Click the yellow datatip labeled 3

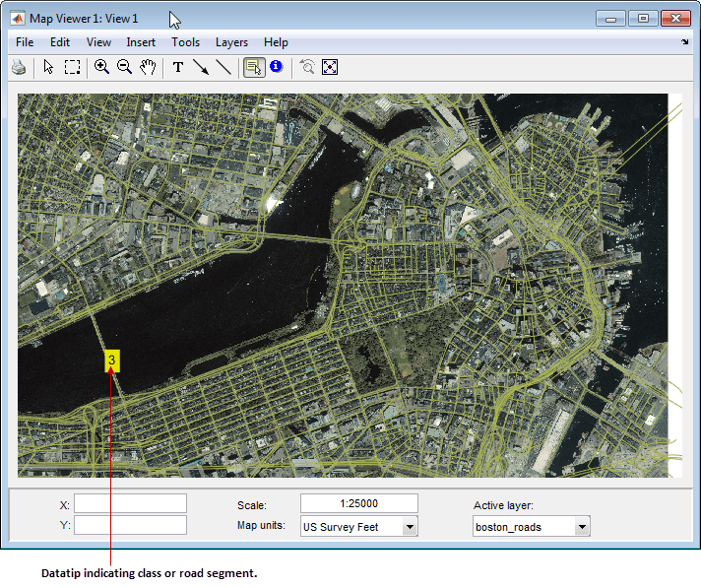coord(112,360)
